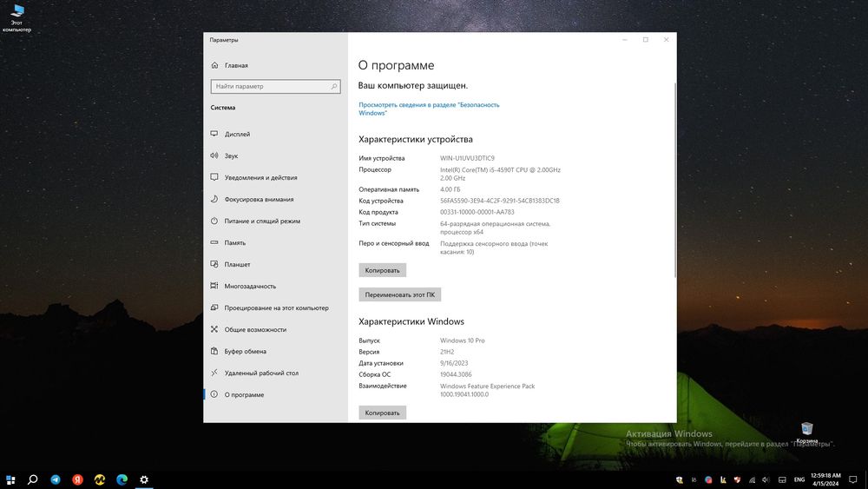Screen dimensions: 868x489
Task: Open Windows Security white shield tray icon
Action: pyautogui.click(x=680, y=479)
